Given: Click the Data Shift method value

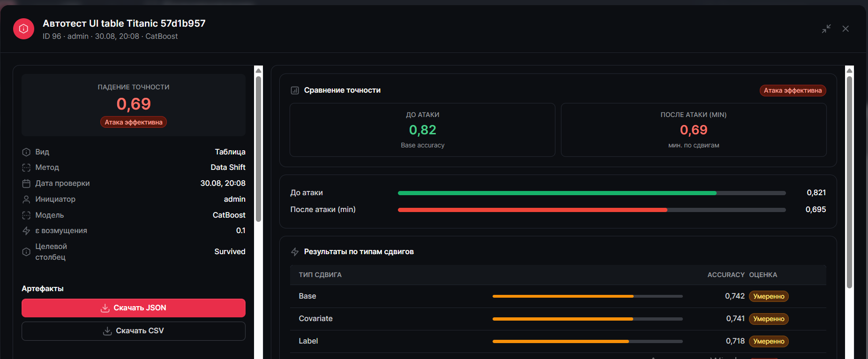Looking at the screenshot, I should (x=228, y=168).
